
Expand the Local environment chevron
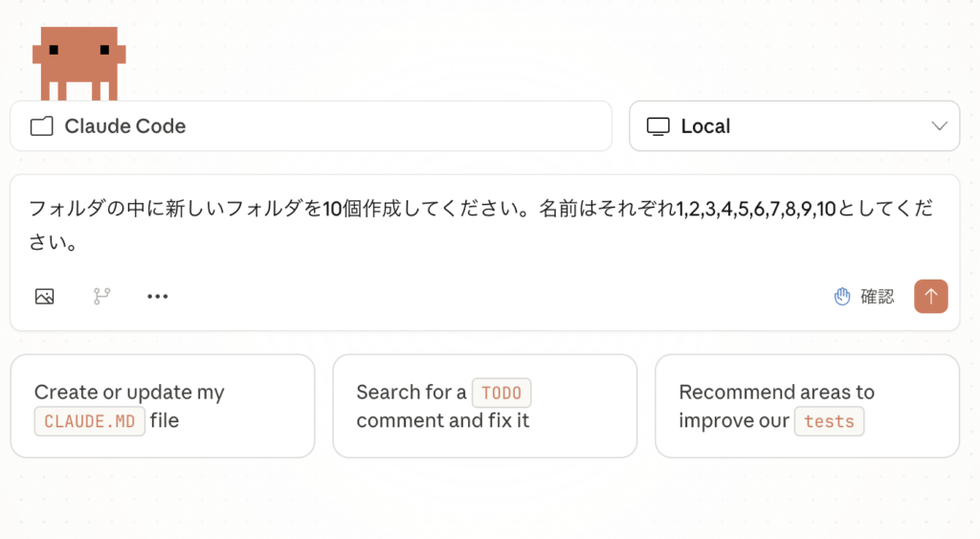coord(940,126)
